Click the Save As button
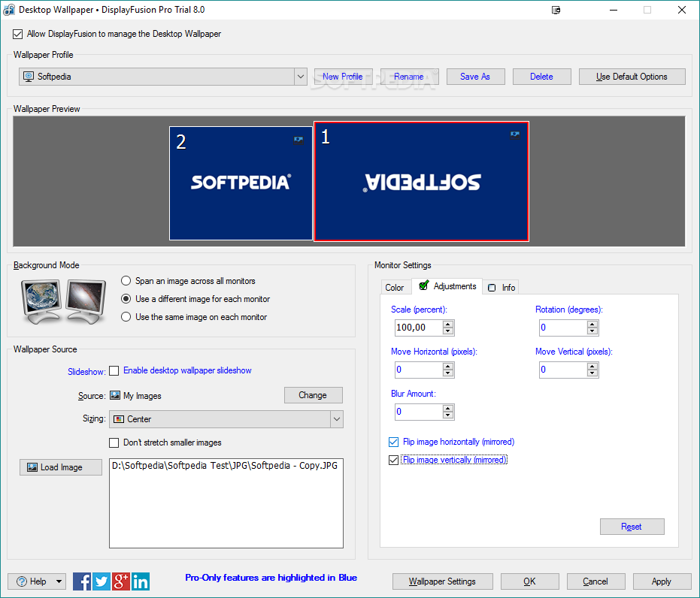 475,77
